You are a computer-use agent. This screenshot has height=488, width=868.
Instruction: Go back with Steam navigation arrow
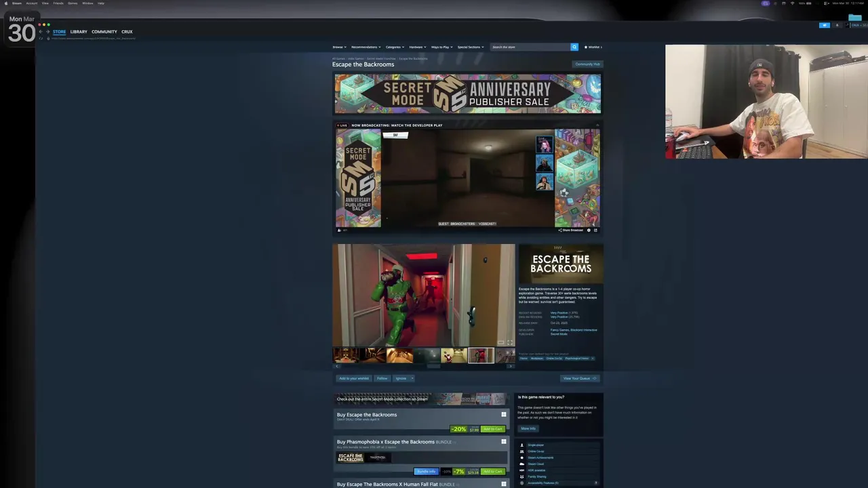click(40, 31)
